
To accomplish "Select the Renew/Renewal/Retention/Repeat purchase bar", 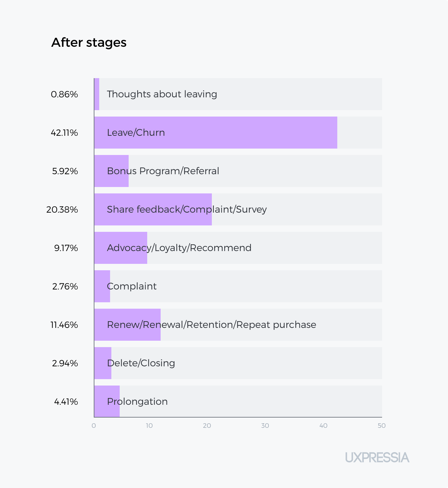I will pyautogui.click(x=127, y=325).
